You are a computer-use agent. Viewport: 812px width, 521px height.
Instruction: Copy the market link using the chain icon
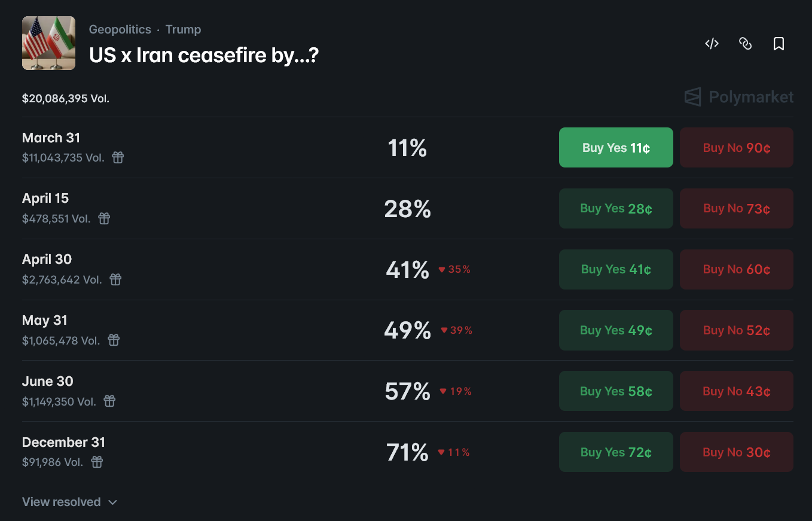pos(745,43)
